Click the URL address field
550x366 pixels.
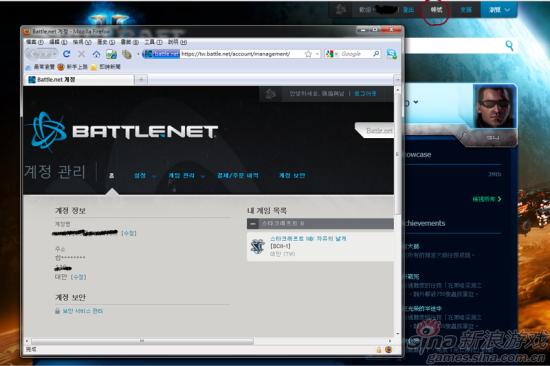pos(242,54)
